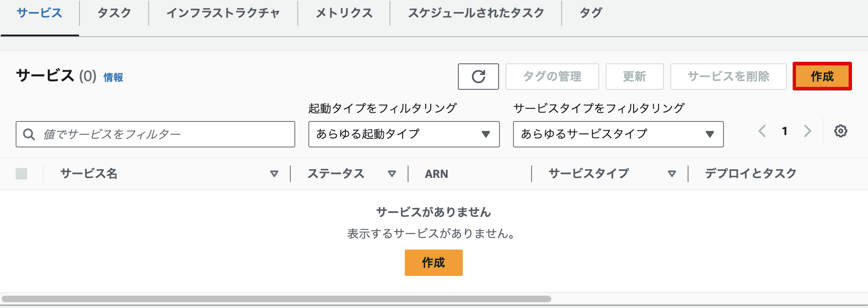Click the 作成 button under empty message

[434, 263]
